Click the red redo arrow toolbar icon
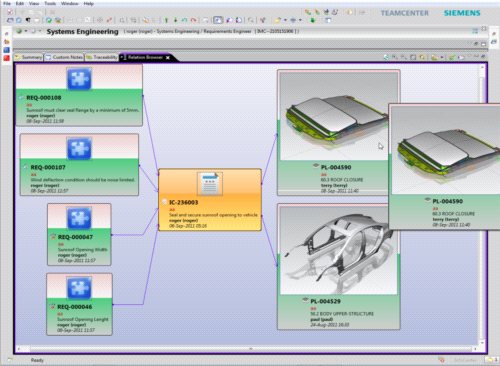Image resolution: width=500 pixels, height=366 pixels. (x=193, y=20)
